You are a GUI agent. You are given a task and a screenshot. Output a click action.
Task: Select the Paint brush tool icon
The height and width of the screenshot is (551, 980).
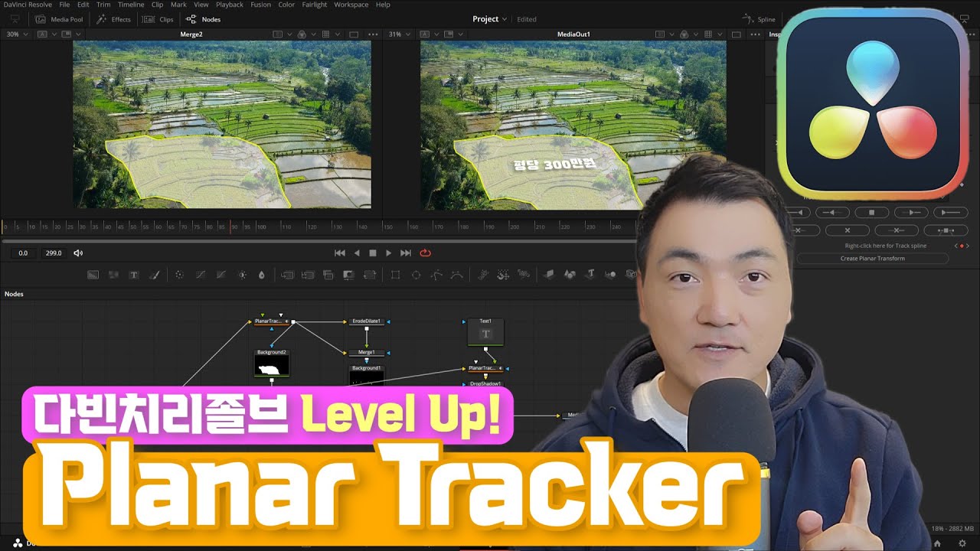tap(154, 275)
